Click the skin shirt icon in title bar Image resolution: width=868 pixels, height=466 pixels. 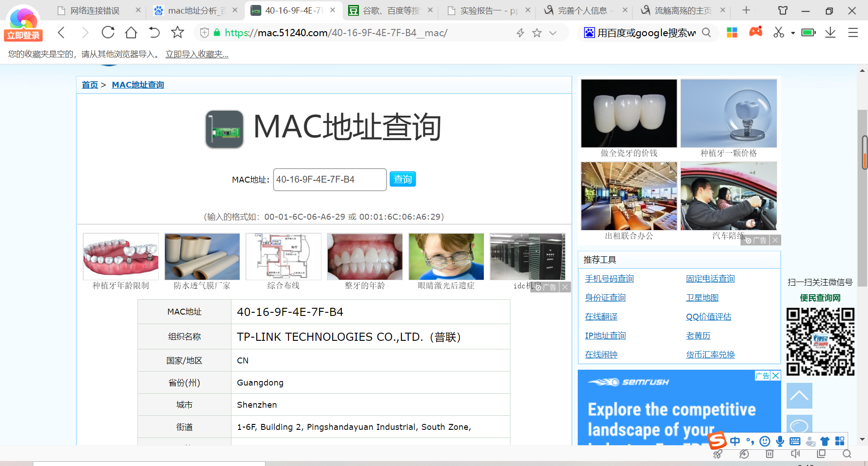coord(783,10)
